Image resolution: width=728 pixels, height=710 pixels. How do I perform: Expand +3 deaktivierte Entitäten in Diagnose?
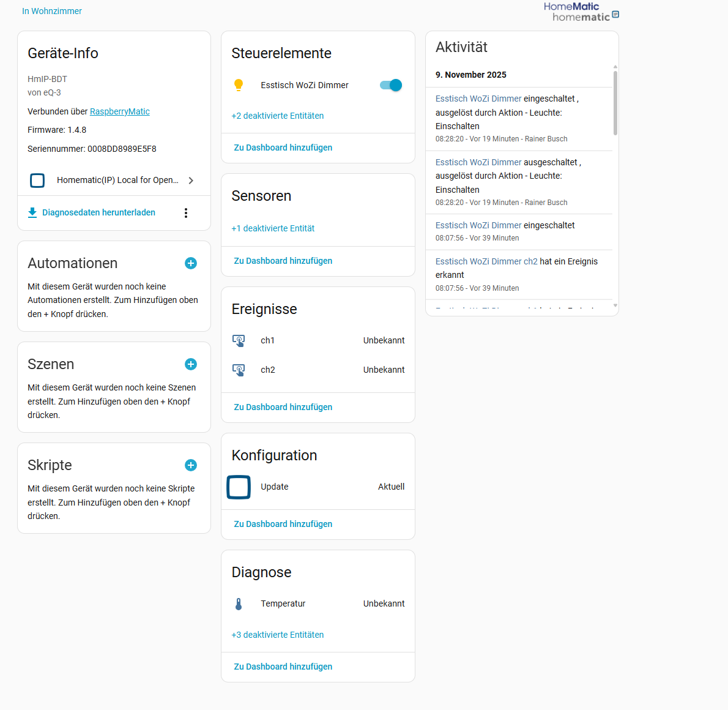[277, 635]
